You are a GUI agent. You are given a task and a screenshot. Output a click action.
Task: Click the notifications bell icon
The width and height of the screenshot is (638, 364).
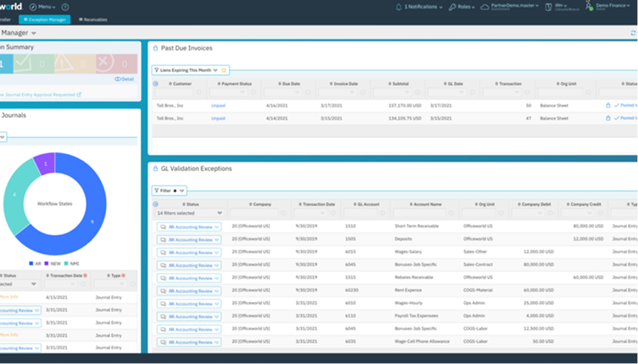(399, 7)
